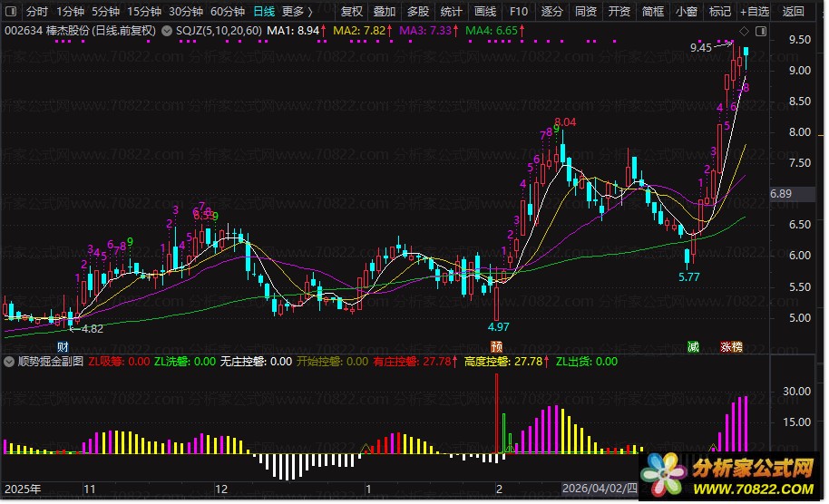Expand the 更多 period options
This screenshot has height=504, width=829.
297,11
